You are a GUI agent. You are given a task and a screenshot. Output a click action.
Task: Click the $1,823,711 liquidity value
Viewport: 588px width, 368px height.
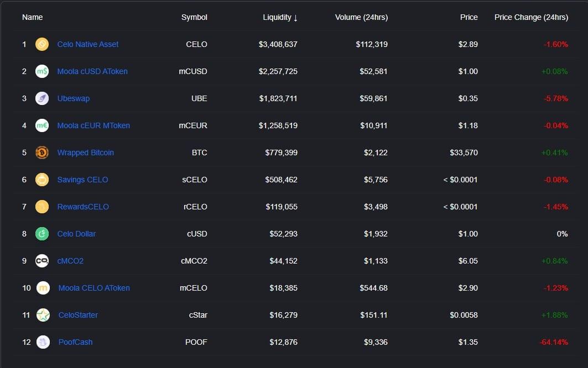[x=278, y=98]
